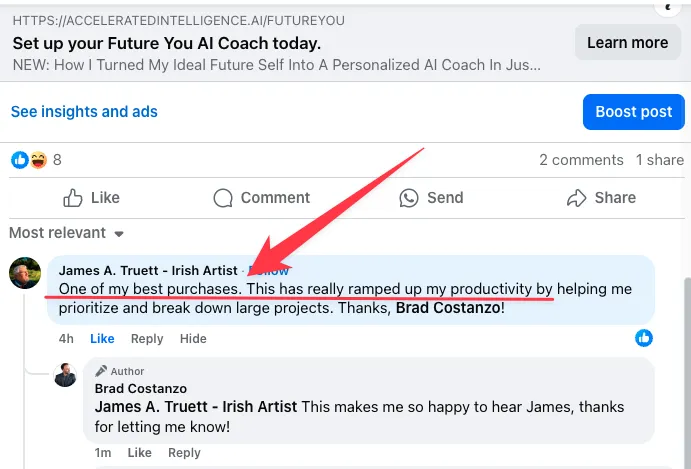
Task: Toggle Like on James A. Truett's comment
Action: coord(102,339)
